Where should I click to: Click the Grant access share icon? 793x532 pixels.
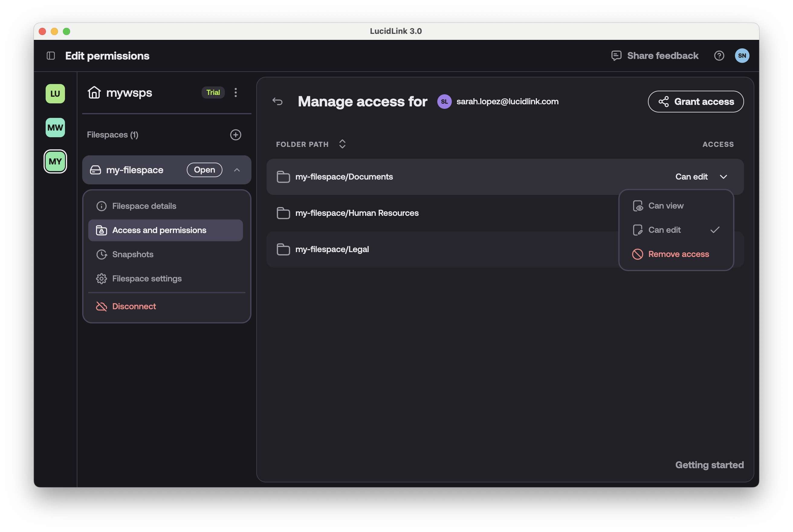click(663, 102)
